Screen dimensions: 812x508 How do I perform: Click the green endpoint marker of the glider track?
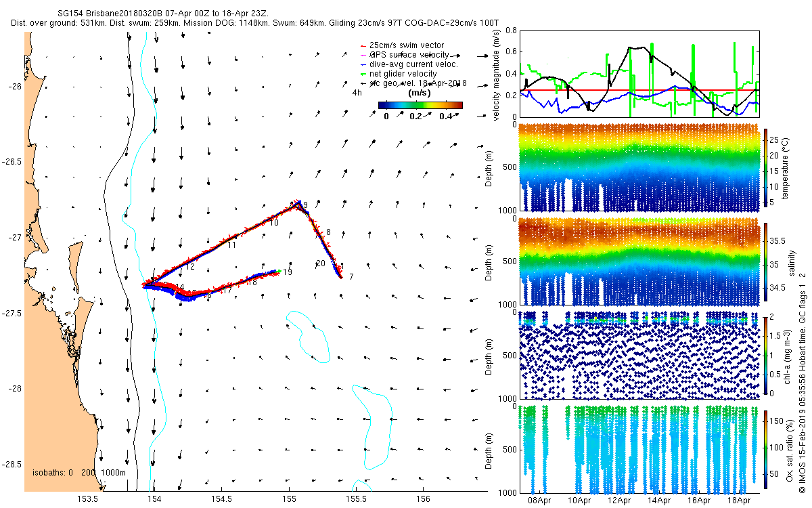[279, 271]
